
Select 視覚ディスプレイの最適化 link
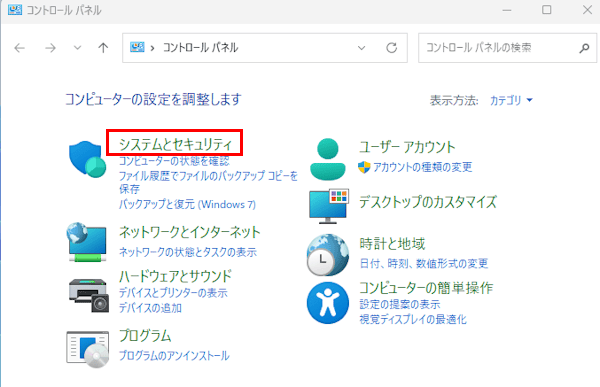(x=413, y=319)
